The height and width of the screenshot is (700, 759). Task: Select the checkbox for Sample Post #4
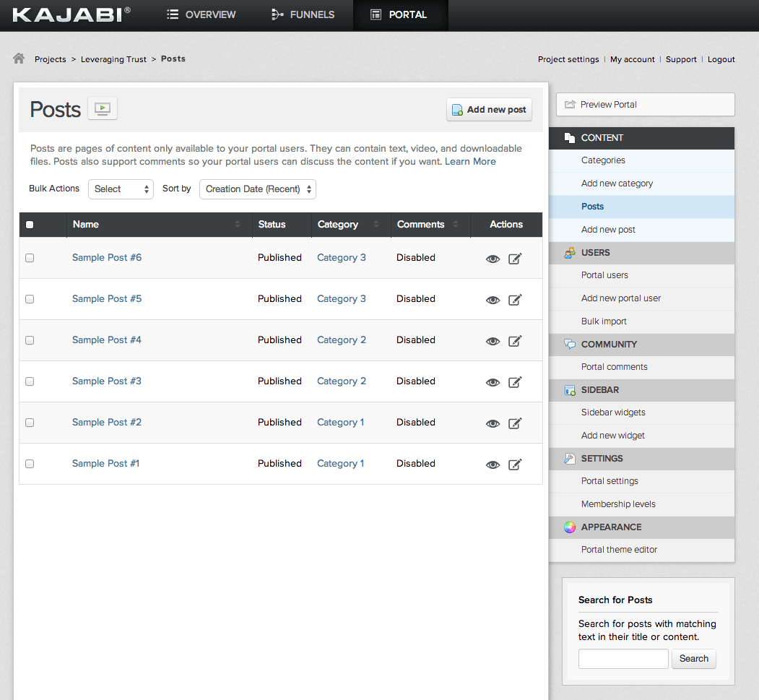click(30, 340)
